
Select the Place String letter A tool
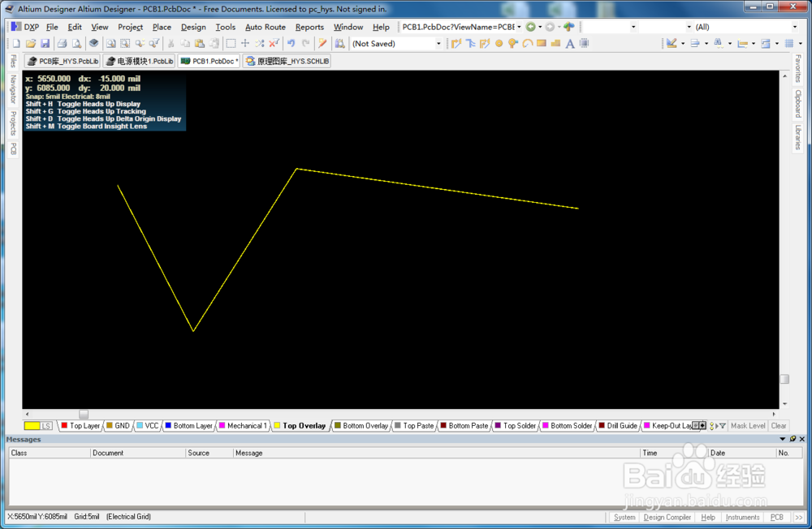pyautogui.click(x=570, y=44)
